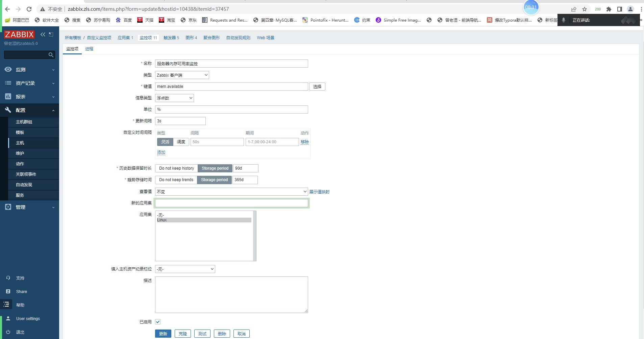Toggle 已启用 enabled checkbox
Image resolution: width=644 pixels, height=339 pixels.
(158, 322)
